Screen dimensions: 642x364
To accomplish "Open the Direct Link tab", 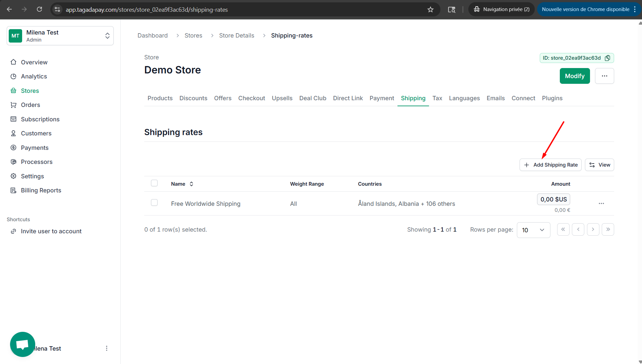I will [348, 98].
